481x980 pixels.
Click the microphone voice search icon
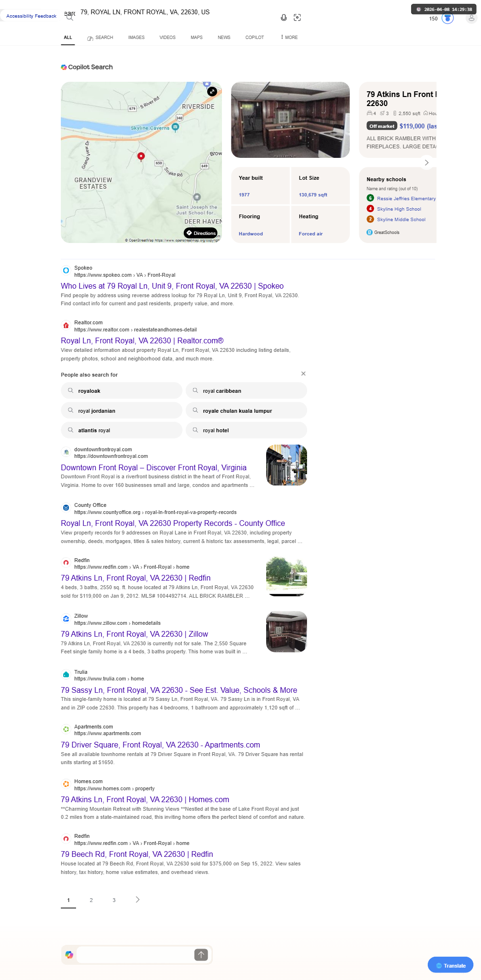[283, 18]
